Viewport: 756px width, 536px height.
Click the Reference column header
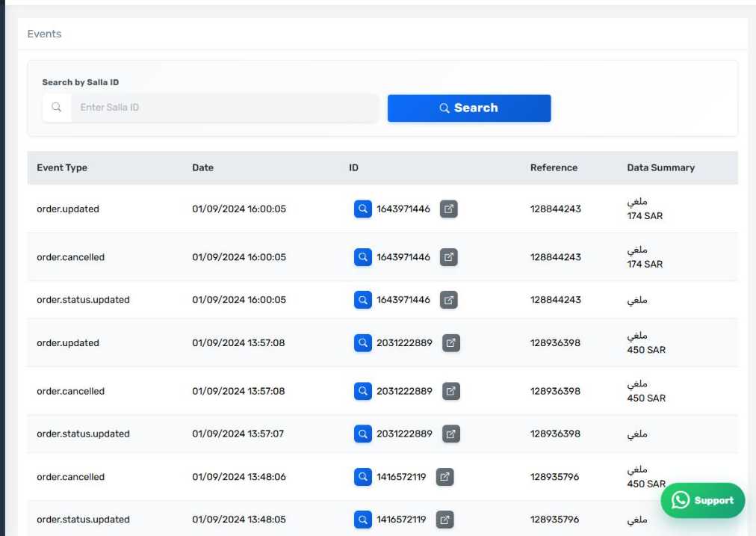click(554, 168)
